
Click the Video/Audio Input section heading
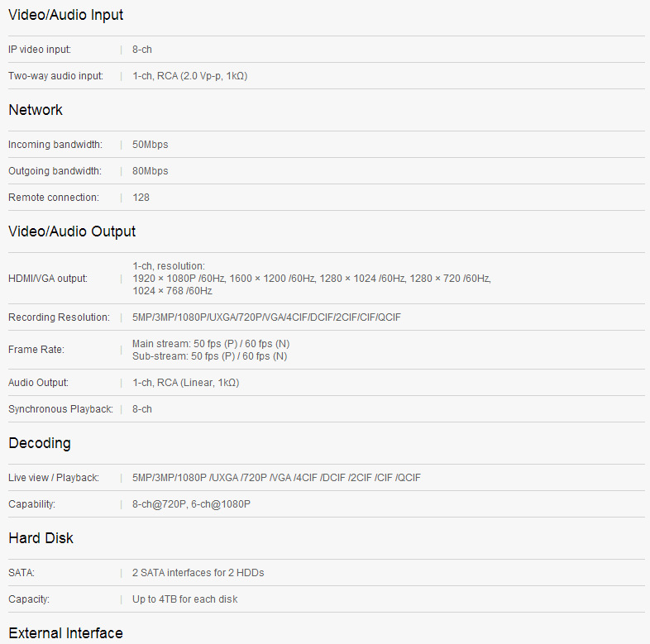click(x=66, y=15)
